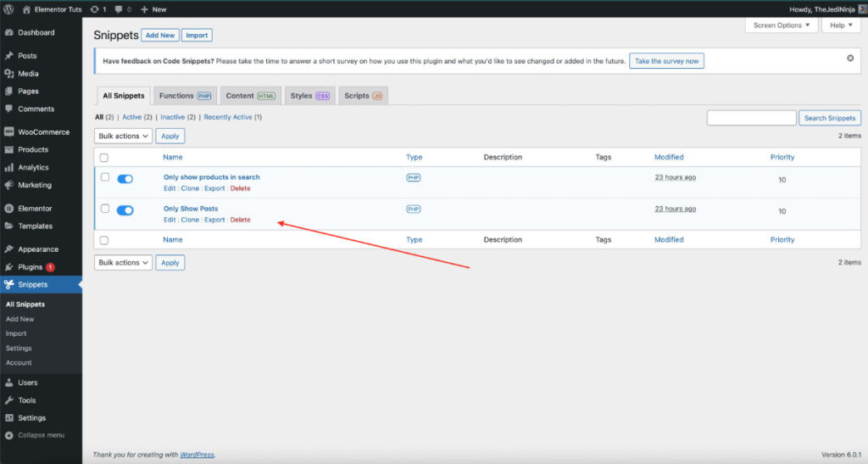
Task: Click the Import button beside Snippets heading
Action: coord(197,36)
